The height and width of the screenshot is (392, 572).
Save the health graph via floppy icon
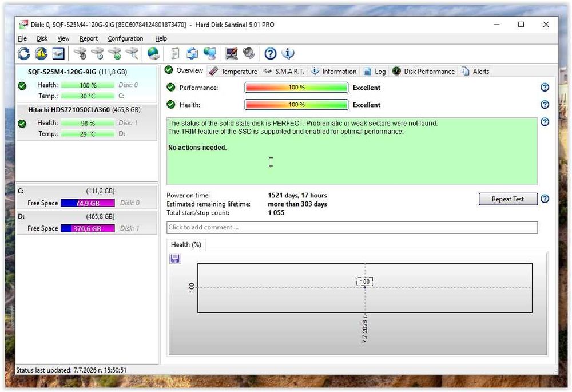click(175, 259)
